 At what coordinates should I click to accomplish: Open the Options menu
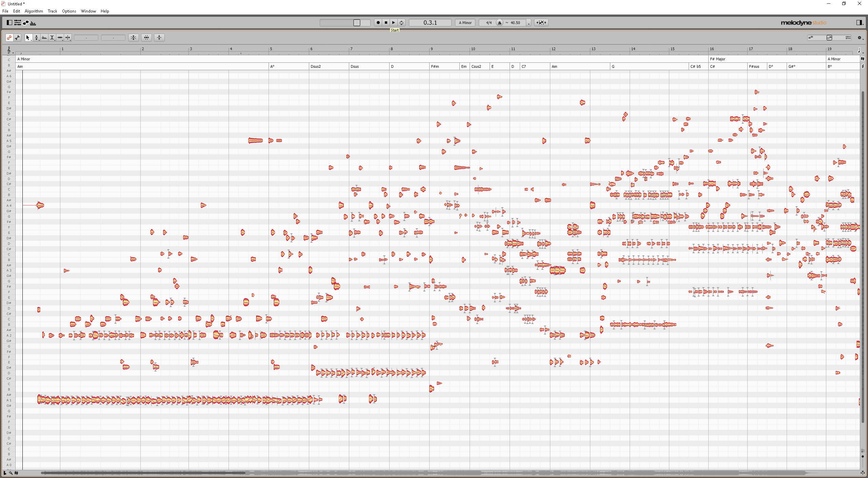69,11
